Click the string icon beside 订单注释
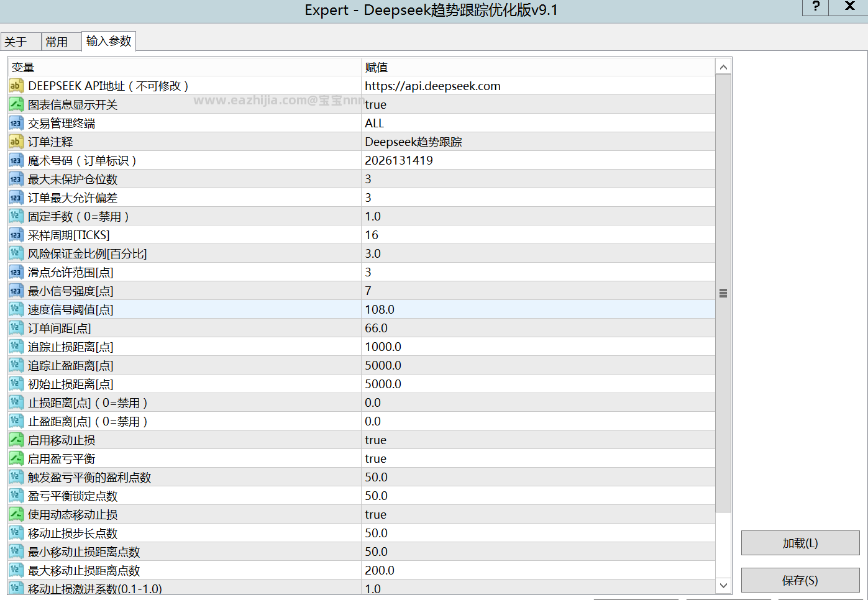Viewport: 868px width, 600px height. click(x=16, y=142)
